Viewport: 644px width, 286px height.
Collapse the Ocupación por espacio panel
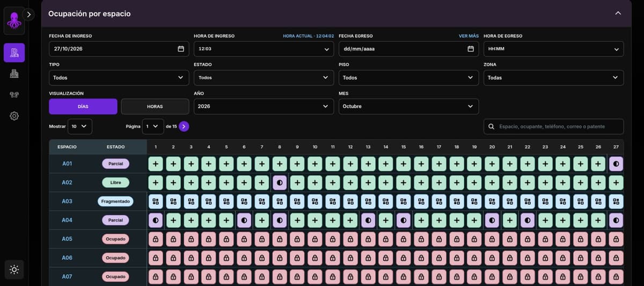pyautogui.click(x=618, y=13)
